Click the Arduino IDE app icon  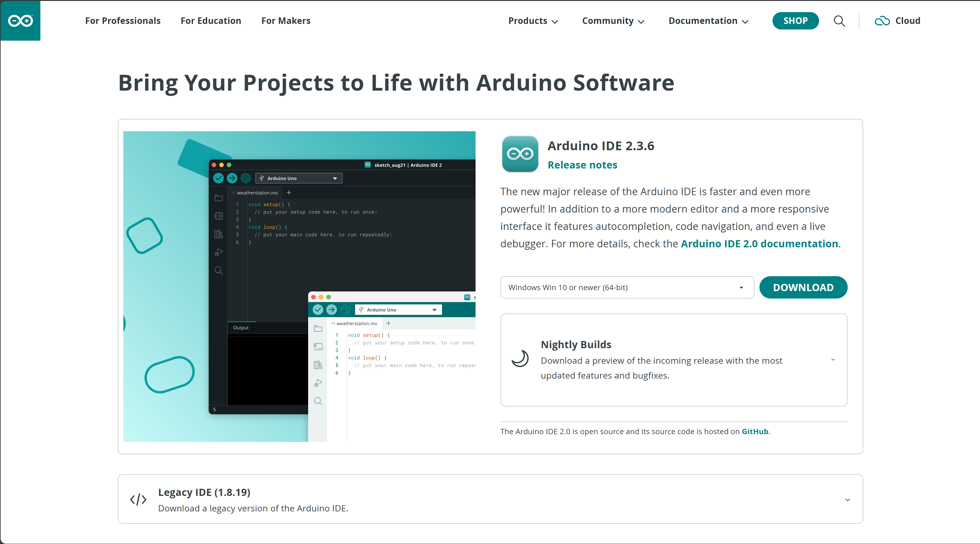[520, 154]
